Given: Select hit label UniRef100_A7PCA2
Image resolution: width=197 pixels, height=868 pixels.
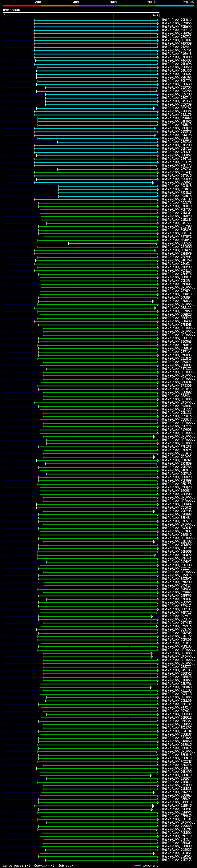Looking at the screenshot, I should (176, 33).
